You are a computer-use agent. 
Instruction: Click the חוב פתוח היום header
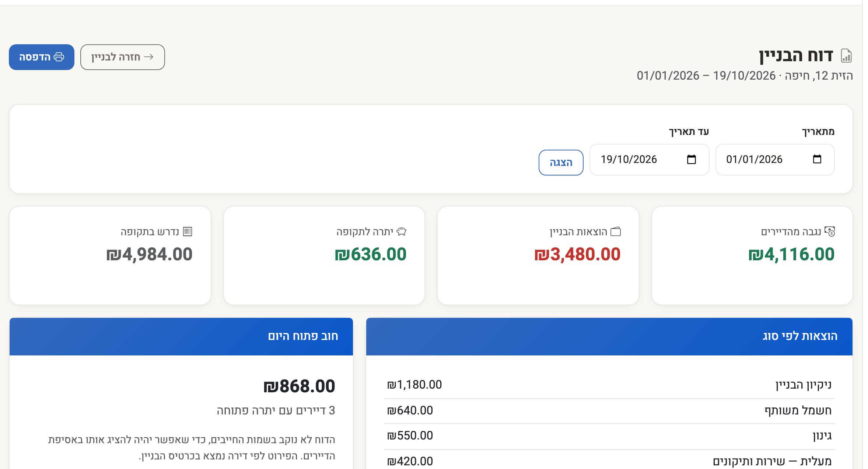181,337
